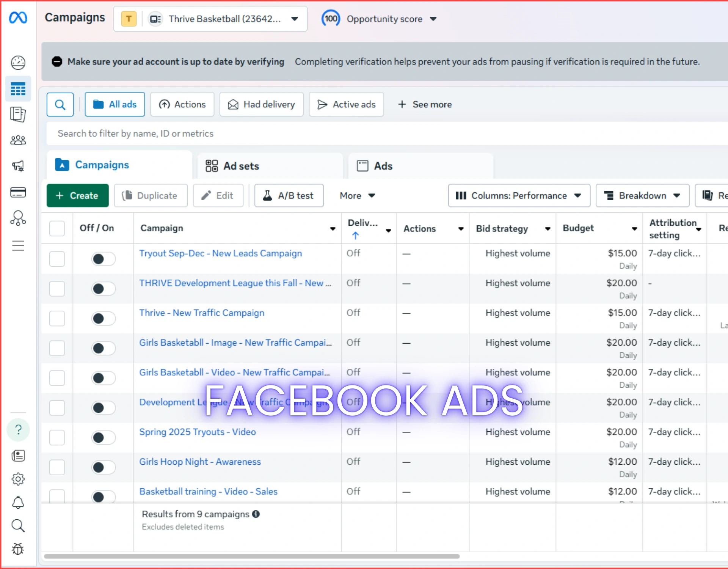Click the notifications bell icon
Viewport: 728px width, 569px height.
18,502
